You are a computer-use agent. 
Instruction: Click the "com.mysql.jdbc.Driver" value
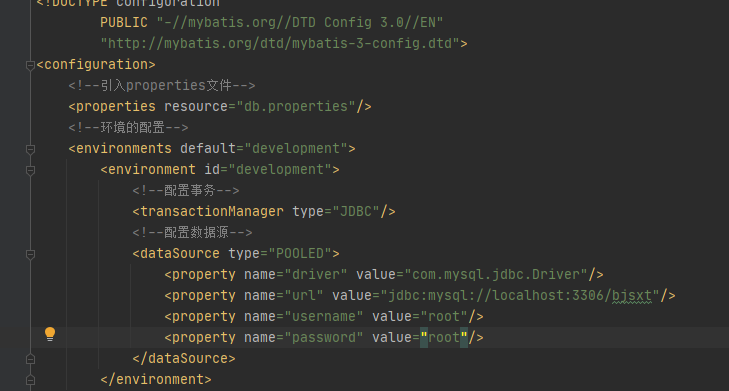tap(496, 274)
